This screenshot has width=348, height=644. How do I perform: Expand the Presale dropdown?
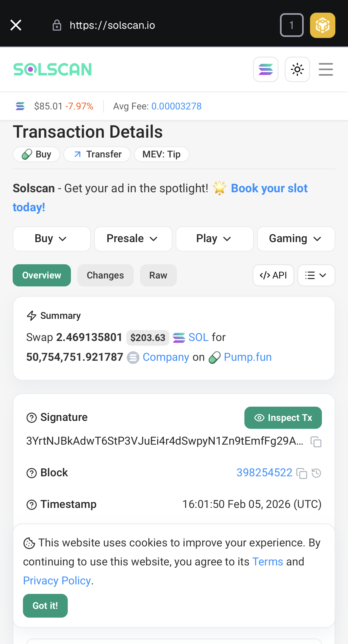[133, 239]
